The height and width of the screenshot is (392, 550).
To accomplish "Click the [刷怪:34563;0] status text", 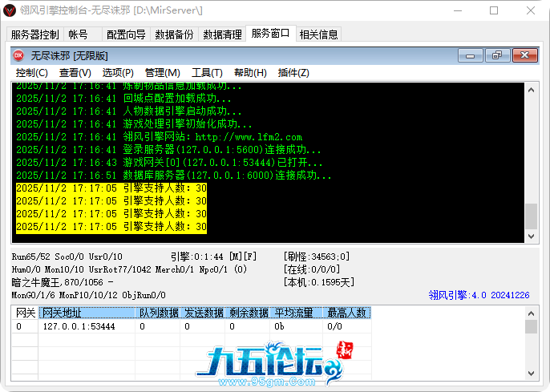I will point(317,257).
